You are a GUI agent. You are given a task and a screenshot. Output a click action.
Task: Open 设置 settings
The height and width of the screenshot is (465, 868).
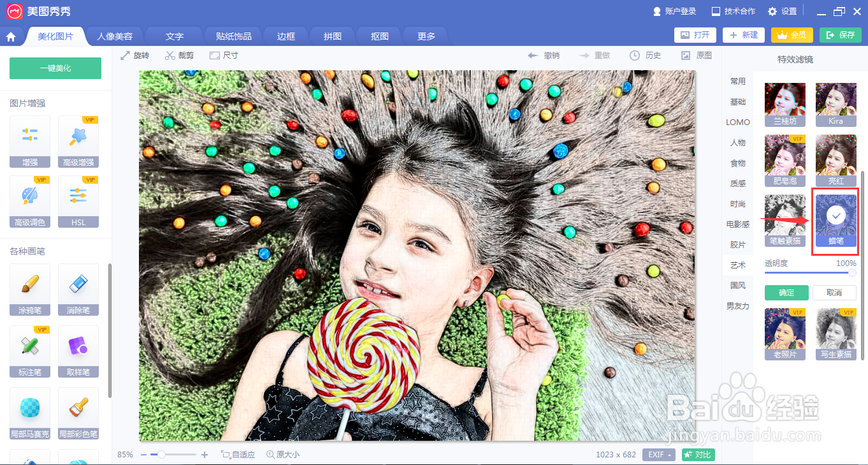[x=783, y=11]
